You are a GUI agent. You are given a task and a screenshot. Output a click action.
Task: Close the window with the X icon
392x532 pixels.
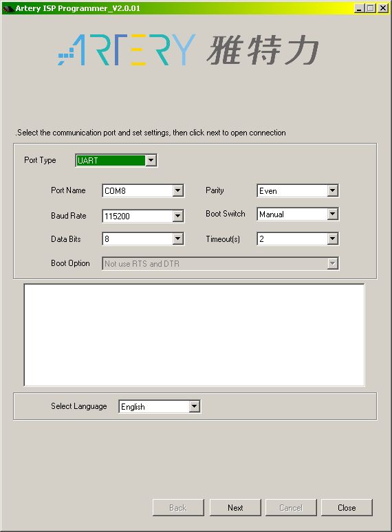pos(383,8)
